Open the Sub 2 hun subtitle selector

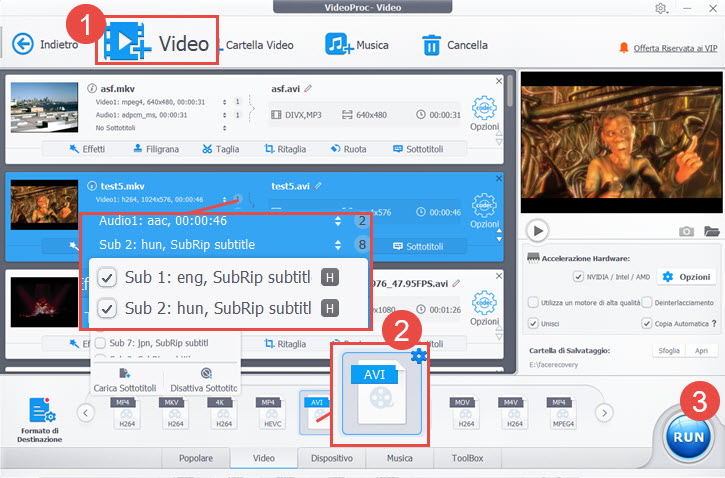coord(338,245)
